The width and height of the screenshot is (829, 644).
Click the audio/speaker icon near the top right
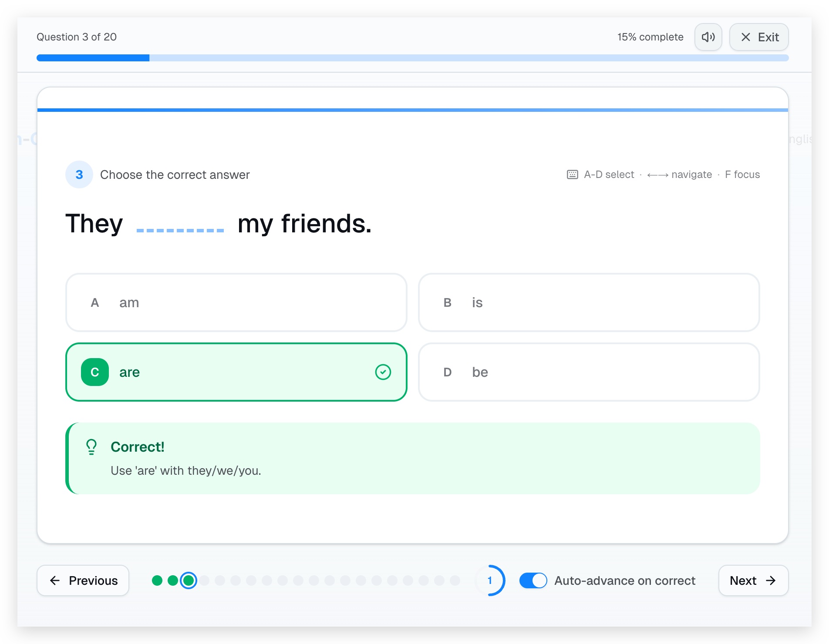708,37
